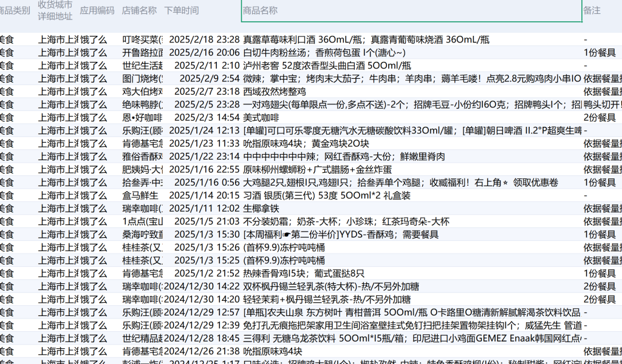Select the 热辣香骨鸡15块；葡式蛋挞8只 cell
Screen dimensions: 622x364
(x=304, y=274)
